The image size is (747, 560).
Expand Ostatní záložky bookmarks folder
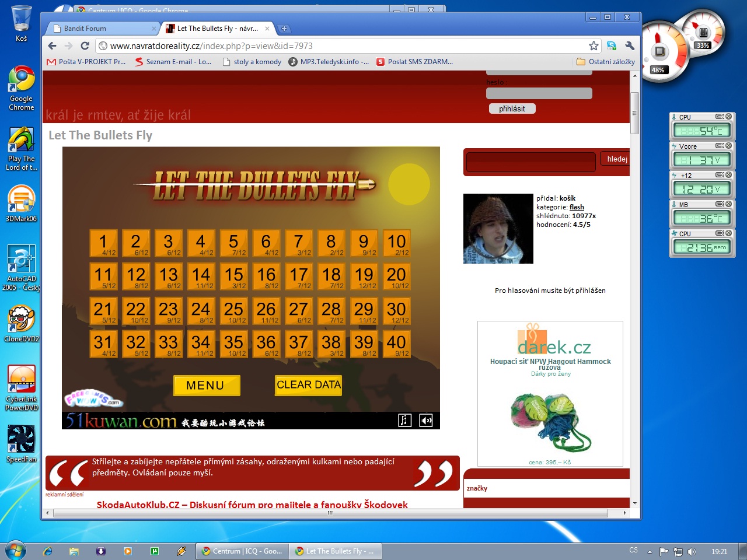[605, 62]
